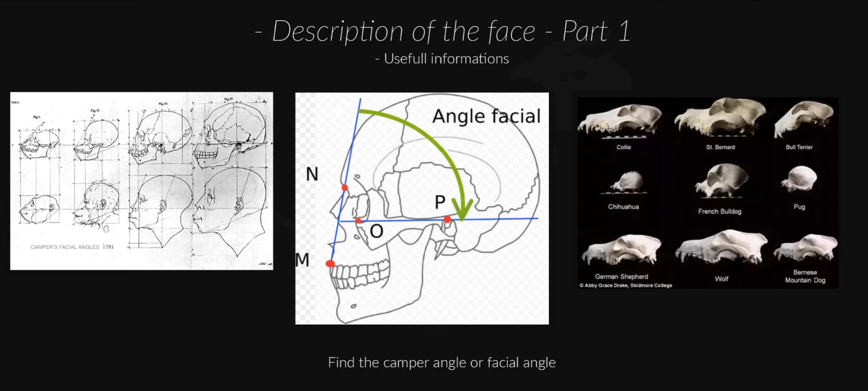Click the 'Wolf' label
The width and height of the screenshot is (868, 391).
(x=721, y=279)
